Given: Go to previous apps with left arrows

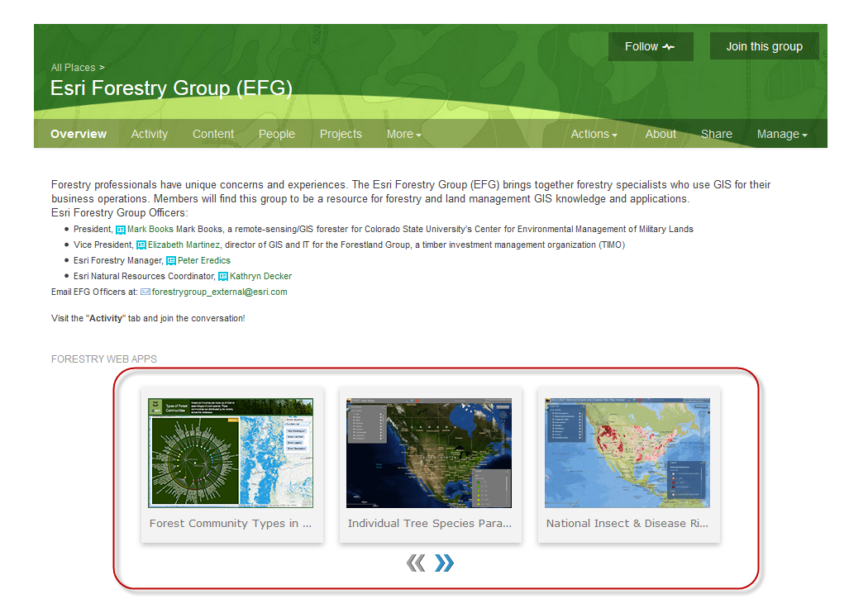Looking at the screenshot, I should pyautogui.click(x=416, y=563).
